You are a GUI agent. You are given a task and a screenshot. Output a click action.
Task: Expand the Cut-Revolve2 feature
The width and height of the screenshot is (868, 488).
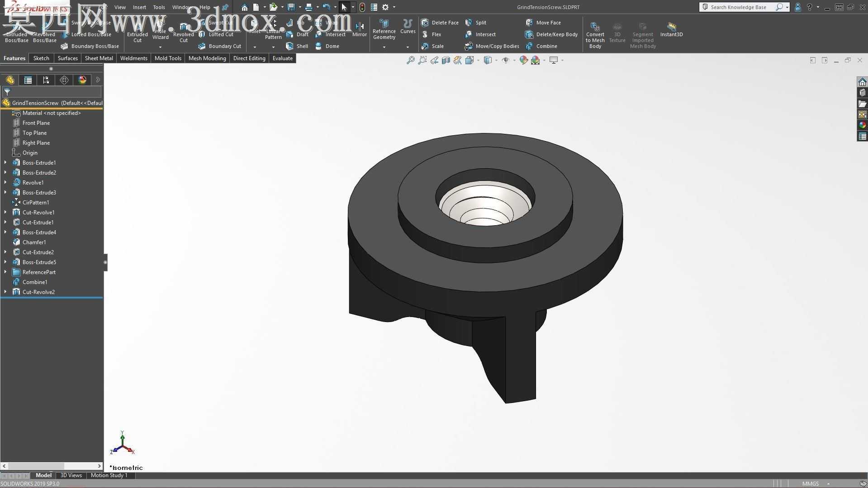5,292
